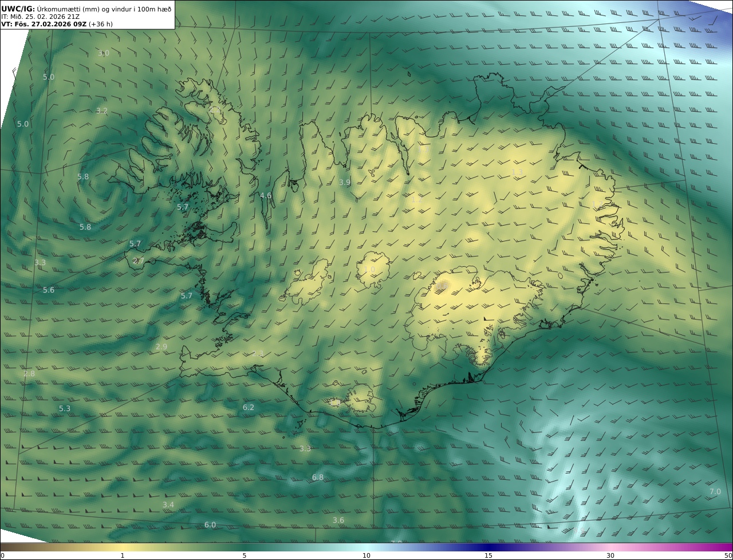Select the IT initialization time line
The height and width of the screenshot is (560, 733).
tap(40, 17)
